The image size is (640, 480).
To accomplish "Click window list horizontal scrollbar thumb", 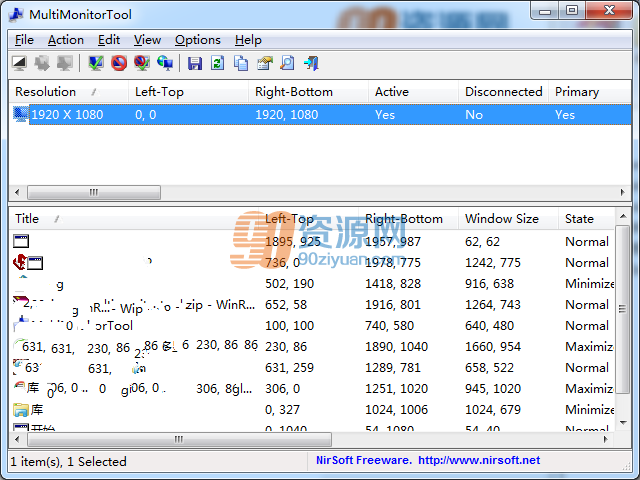I will (x=179, y=440).
